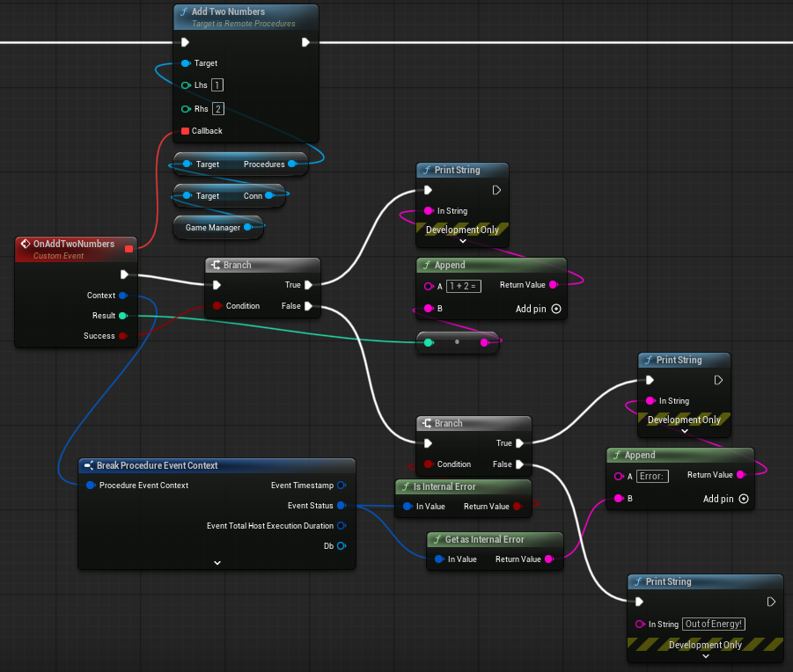793x672 pixels.
Task: Click the Db output pin
Action: click(x=341, y=546)
